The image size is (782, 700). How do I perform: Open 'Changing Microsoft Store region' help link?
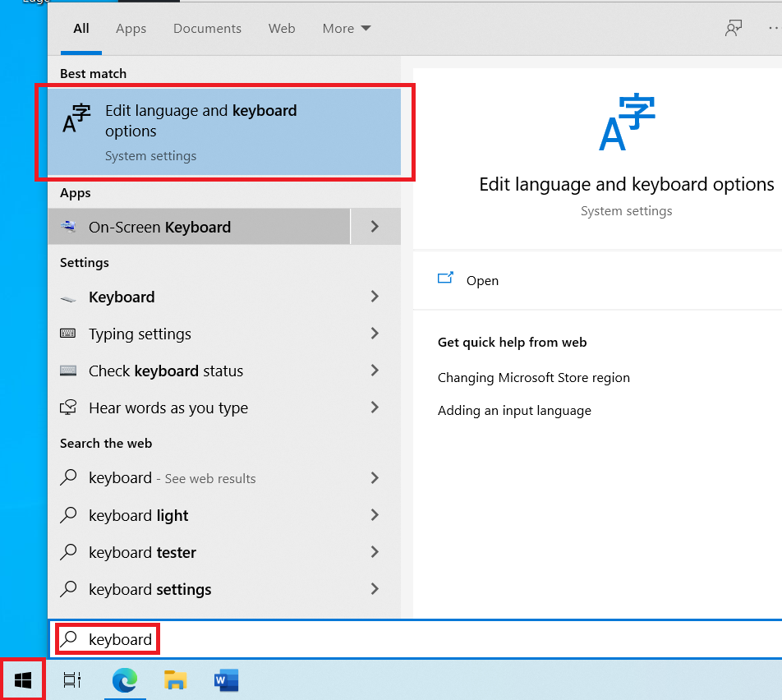pyautogui.click(x=533, y=378)
